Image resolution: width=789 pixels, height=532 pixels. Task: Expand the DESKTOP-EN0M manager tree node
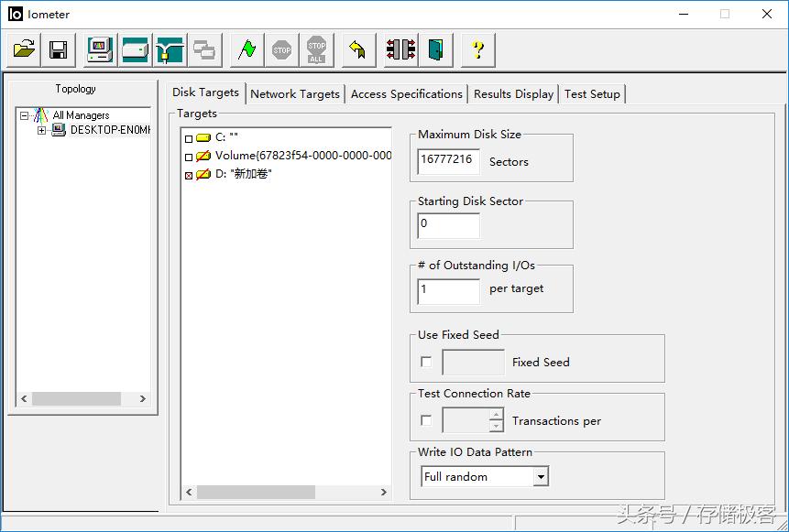pyautogui.click(x=41, y=130)
